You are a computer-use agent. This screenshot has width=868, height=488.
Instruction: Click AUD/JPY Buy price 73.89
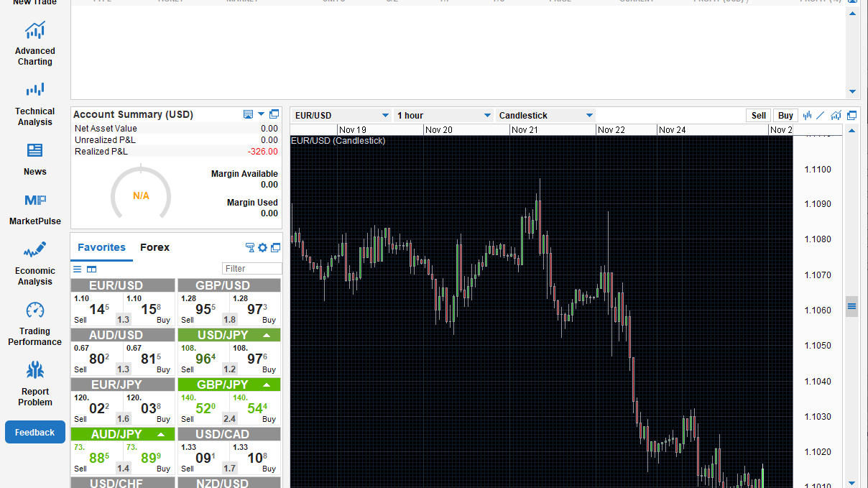click(x=149, y=458)
